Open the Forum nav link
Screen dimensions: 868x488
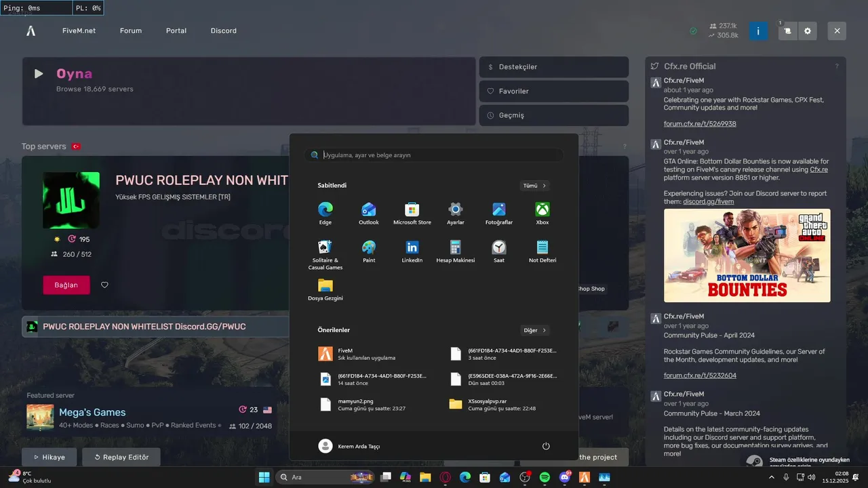coord(131,30)
